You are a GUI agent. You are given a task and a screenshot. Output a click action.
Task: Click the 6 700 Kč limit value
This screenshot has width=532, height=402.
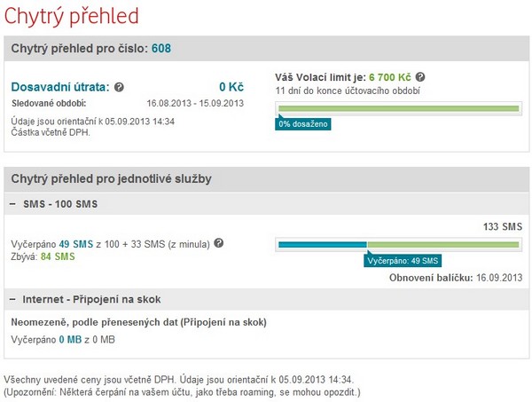[390, 77]
